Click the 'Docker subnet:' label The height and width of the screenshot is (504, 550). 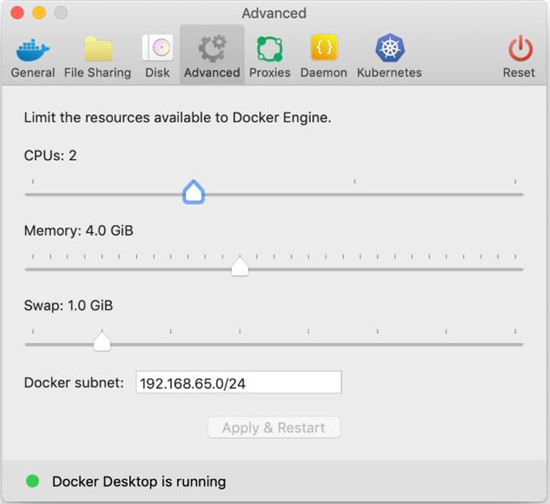[x=74, y=383]
